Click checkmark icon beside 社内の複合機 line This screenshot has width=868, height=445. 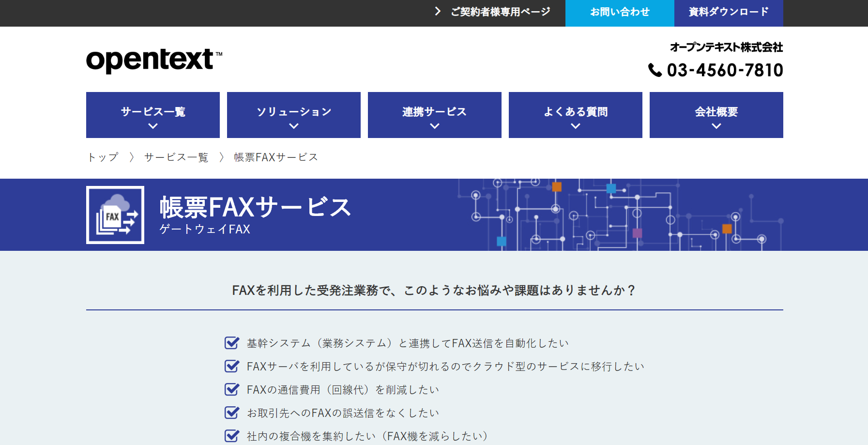tap(232, 436)
